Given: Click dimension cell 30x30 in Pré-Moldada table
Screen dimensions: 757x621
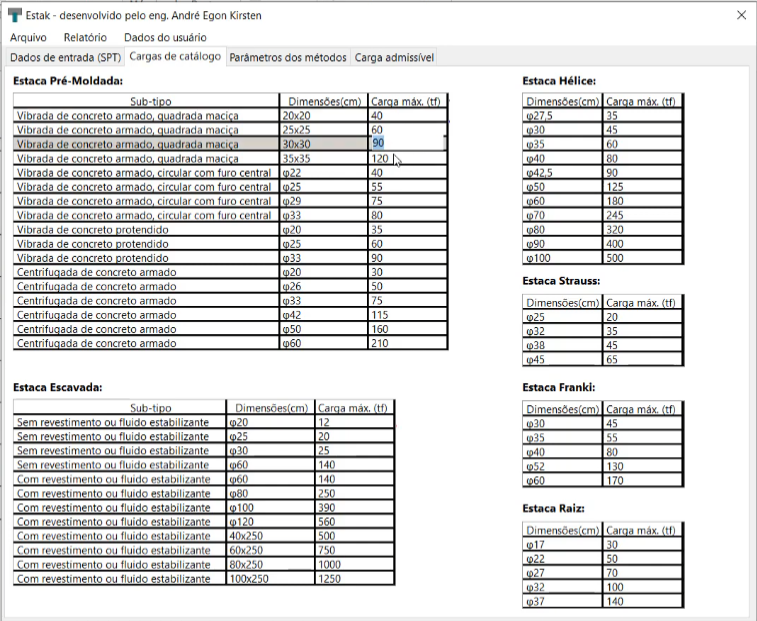Looking at the screenshot, I should 323,144.
